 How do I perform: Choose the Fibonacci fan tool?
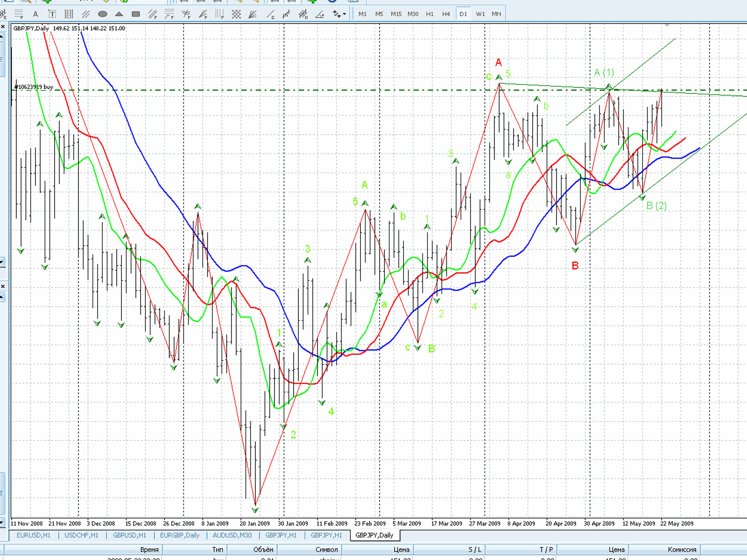pos(203,14)
